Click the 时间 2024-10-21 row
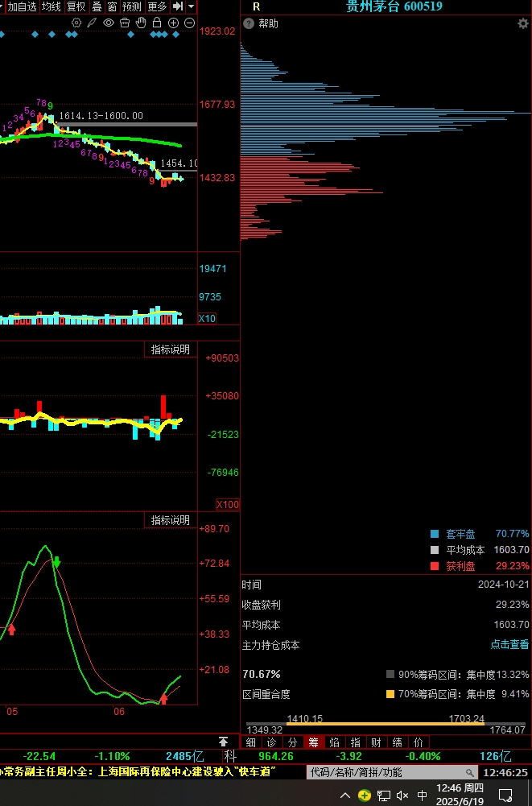Screen dimensions: 532x806 pyautogui.click(x=386, y=585)
